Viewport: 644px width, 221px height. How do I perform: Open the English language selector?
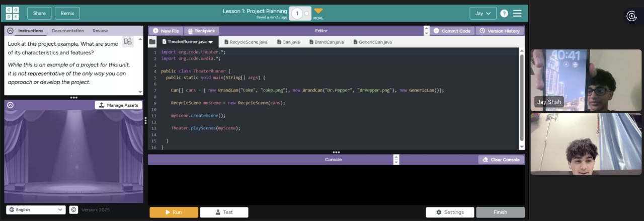click(x=36, y=209)
